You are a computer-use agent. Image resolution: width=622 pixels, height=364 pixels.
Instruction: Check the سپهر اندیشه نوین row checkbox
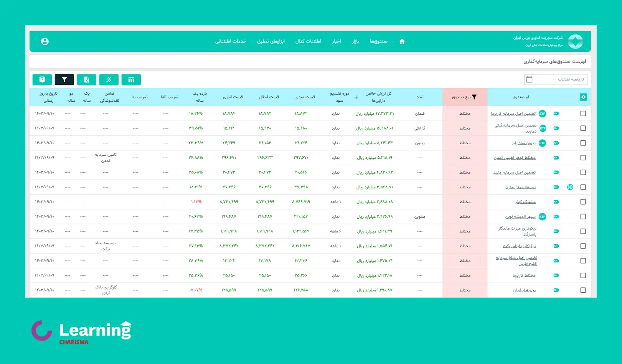(583, 217)
